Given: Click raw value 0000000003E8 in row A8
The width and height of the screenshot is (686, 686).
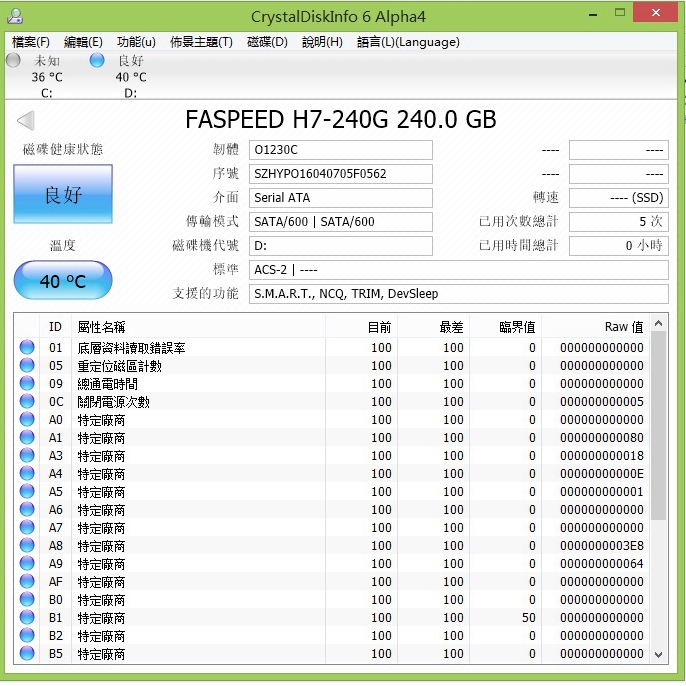Looking at the screenshot, I should point(602,546).
